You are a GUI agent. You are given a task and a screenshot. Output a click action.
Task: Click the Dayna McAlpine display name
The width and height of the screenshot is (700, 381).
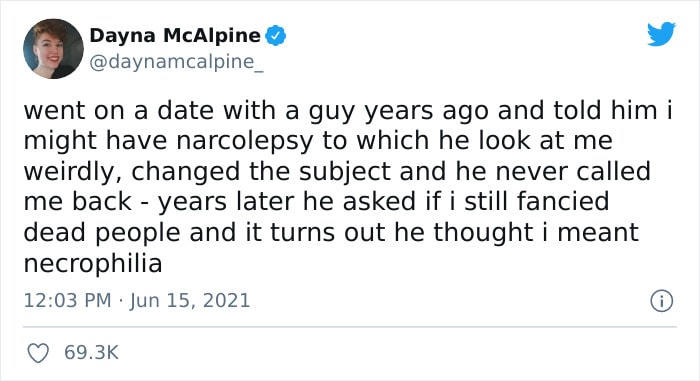175,35
